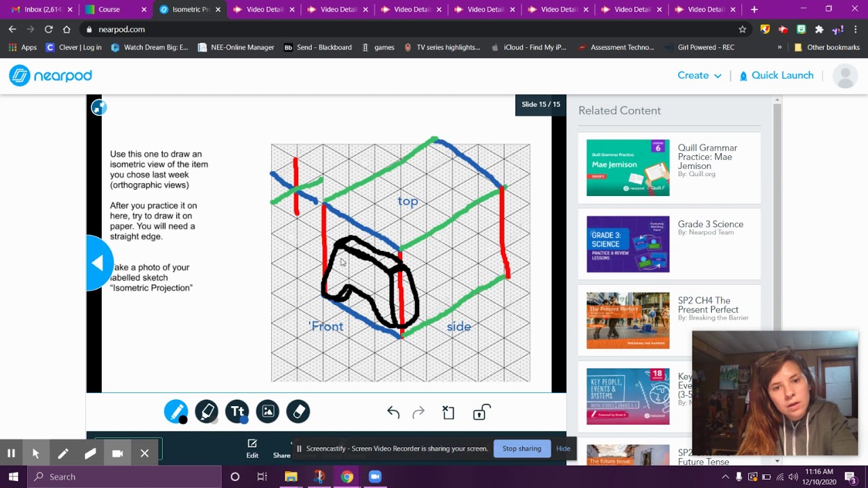Select the blue pen drawing tool
This screenshot has height=488, width=868.
point(176,411)
